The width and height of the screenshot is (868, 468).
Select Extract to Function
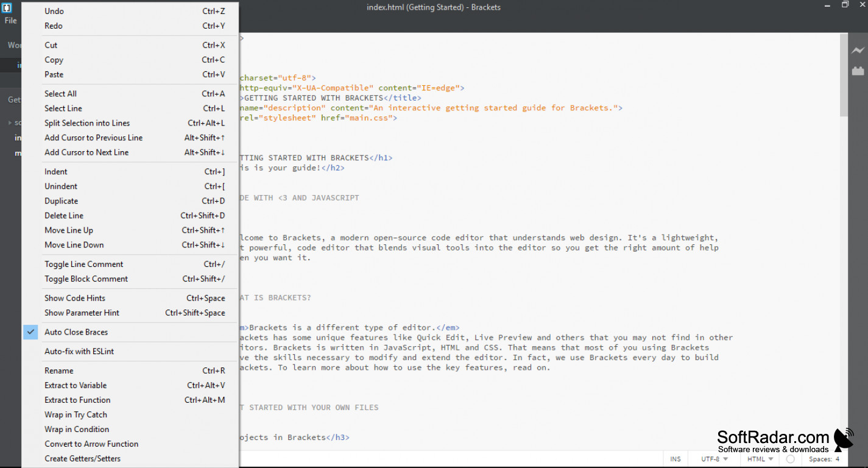pyautogui.click(x=77, y=400)
